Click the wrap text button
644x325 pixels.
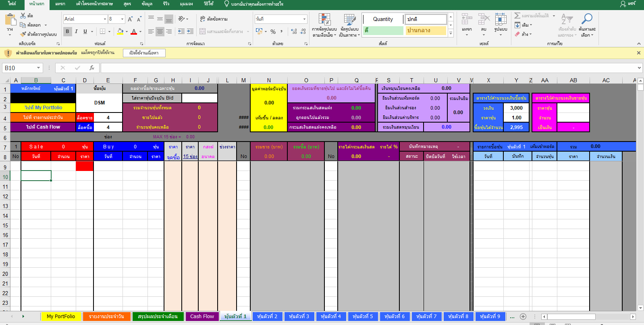[214, 19]
